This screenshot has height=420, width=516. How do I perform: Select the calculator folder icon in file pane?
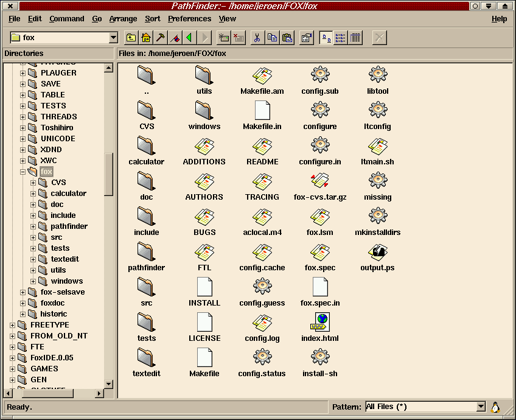coord(147,145)
